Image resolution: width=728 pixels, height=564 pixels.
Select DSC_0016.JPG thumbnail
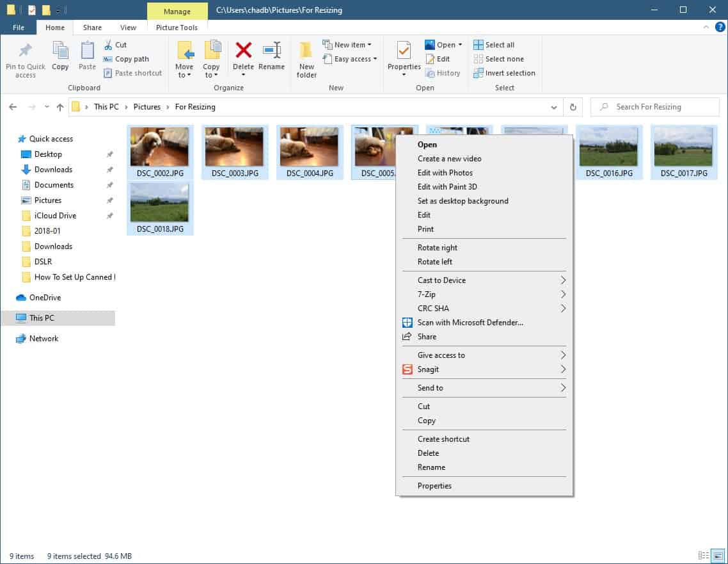(608, 152)
